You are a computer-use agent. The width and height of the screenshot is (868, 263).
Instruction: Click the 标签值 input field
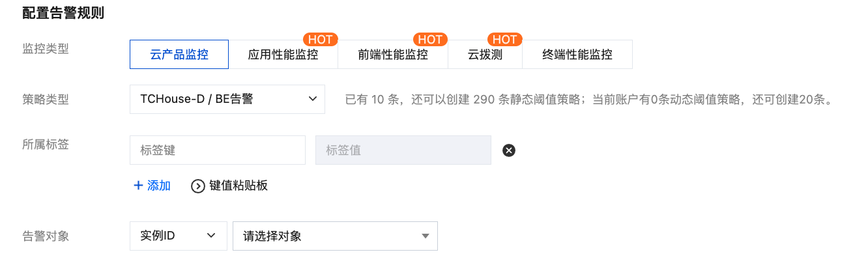(x=403, y=150)
